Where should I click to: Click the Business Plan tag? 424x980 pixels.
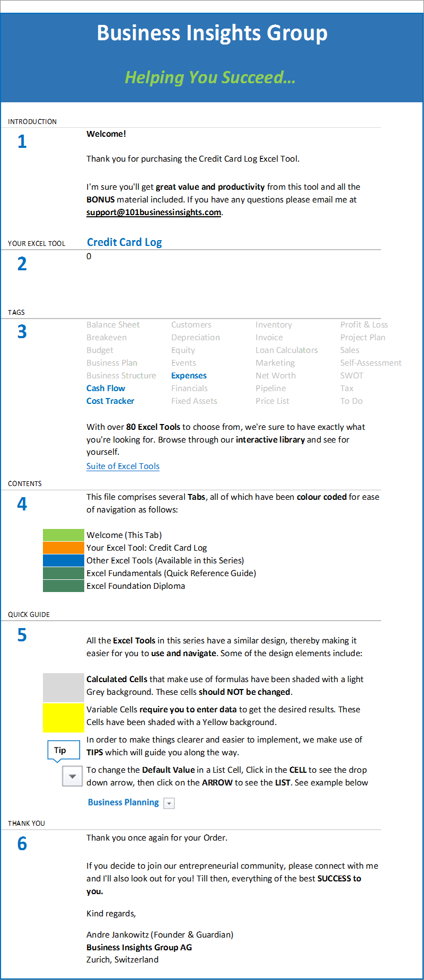point(112,363)
